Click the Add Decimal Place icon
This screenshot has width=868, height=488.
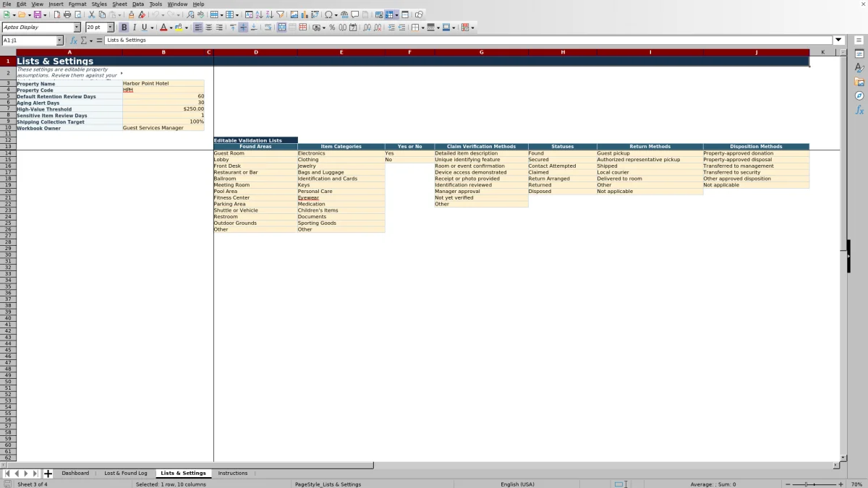(367, 27)
